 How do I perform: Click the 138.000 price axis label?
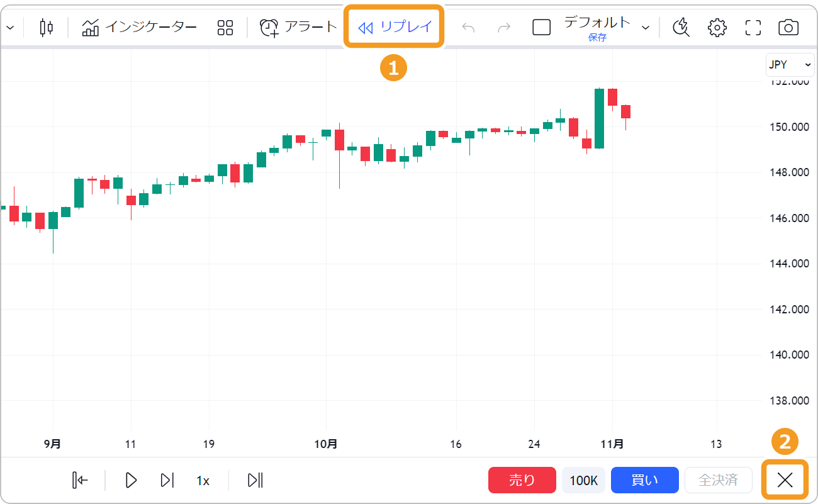pyautogui.click(x=789, y=401)
